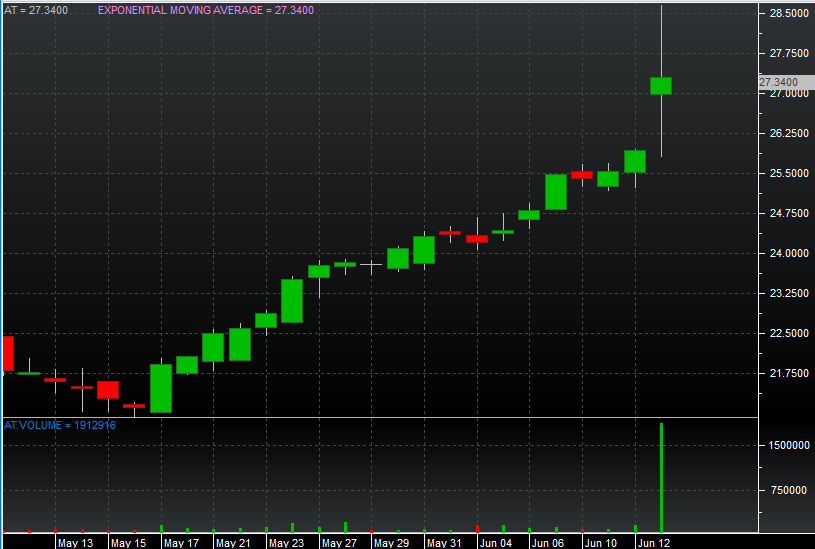The image size is (815, 549).
Task: Click the 27.3400 current price tag
Action: [779, 82]
